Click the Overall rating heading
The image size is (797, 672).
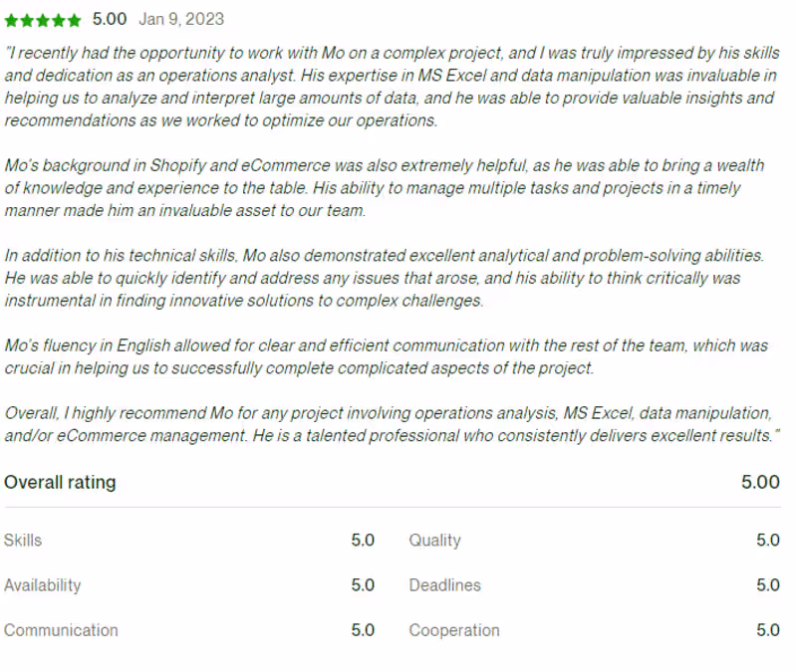pyautogui.click(x=60, y=483)
